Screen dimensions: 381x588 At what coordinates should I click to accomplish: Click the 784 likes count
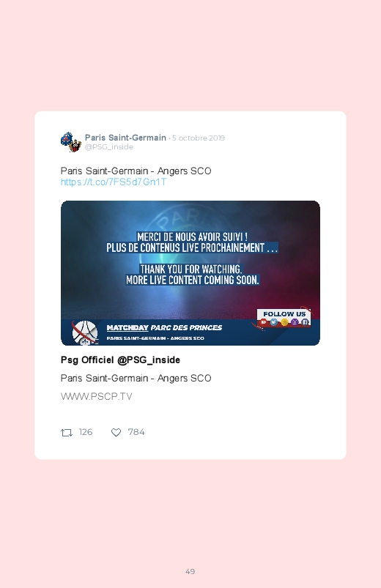click(x=136, y=432)
